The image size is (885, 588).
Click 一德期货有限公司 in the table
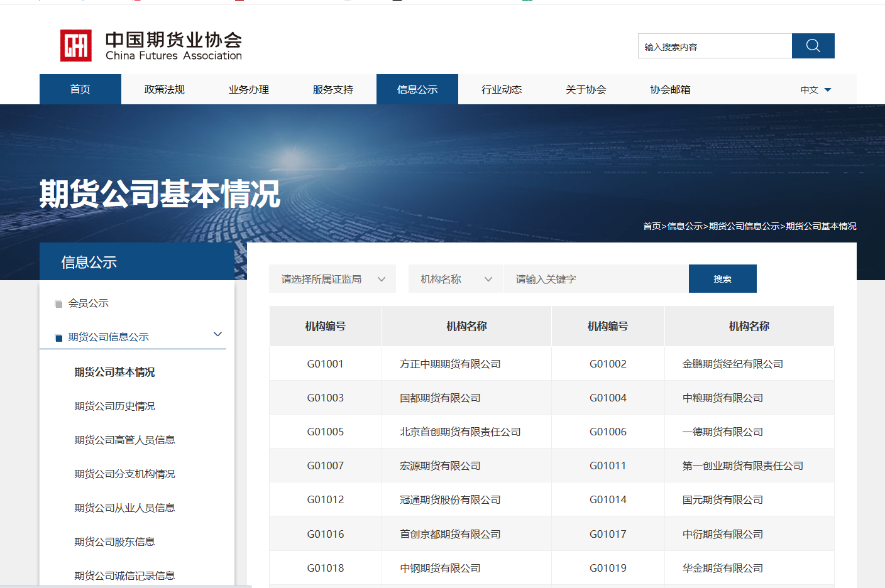coord(723,432)
